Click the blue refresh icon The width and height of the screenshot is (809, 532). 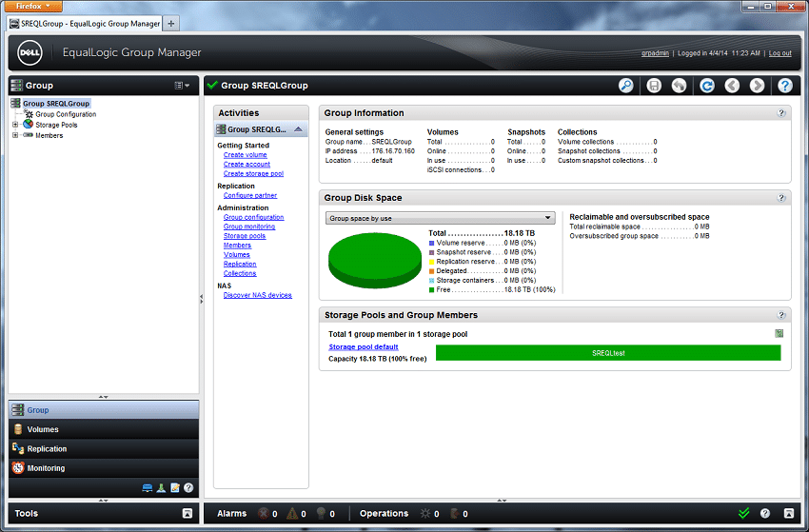tap(707, 86)
